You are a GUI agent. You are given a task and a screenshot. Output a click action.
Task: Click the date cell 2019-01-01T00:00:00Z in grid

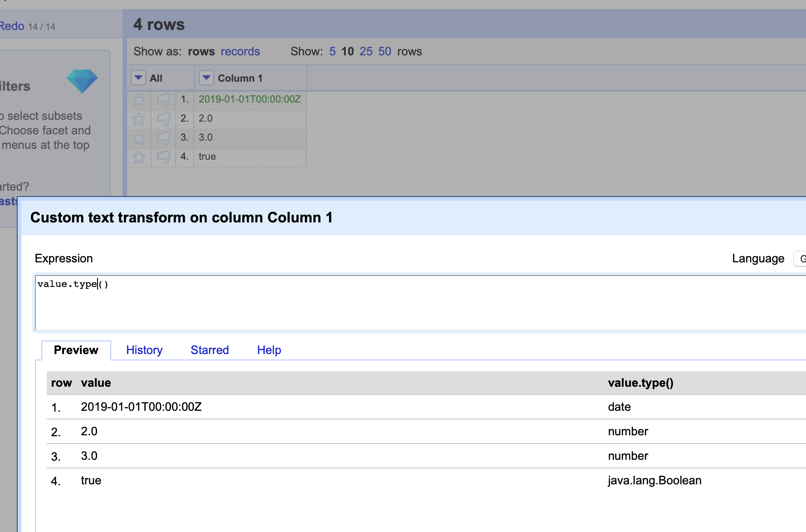250,99
